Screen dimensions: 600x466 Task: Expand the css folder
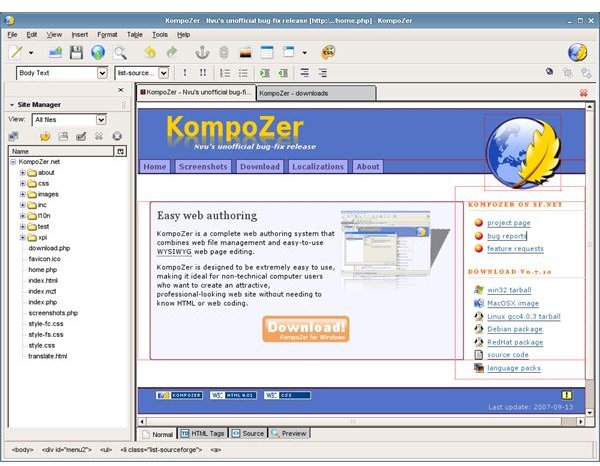coord(23,183)
